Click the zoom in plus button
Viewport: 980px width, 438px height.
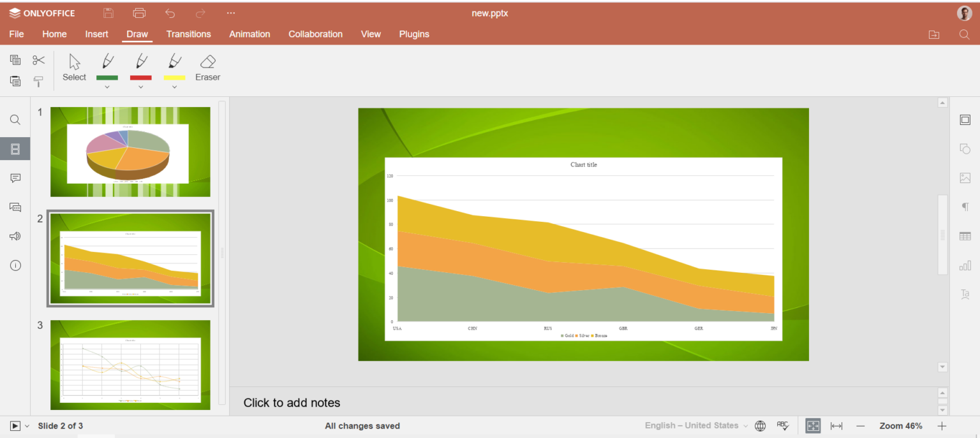pos(942,425)
